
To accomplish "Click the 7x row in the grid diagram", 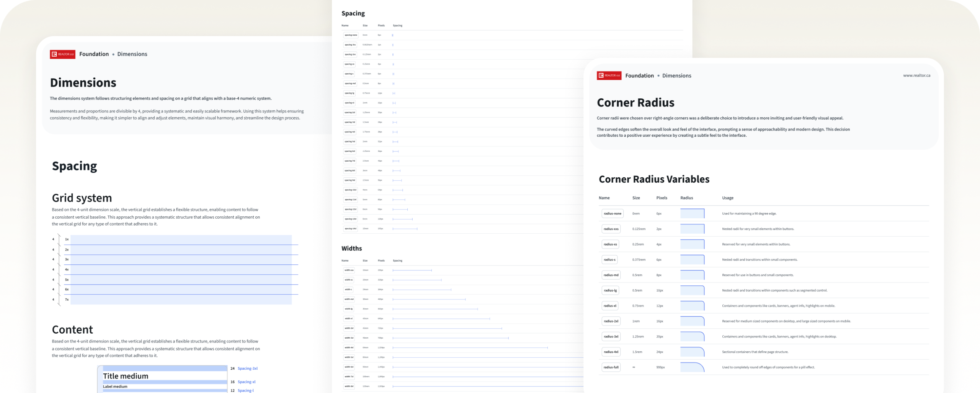I will [x=181, y=300].
